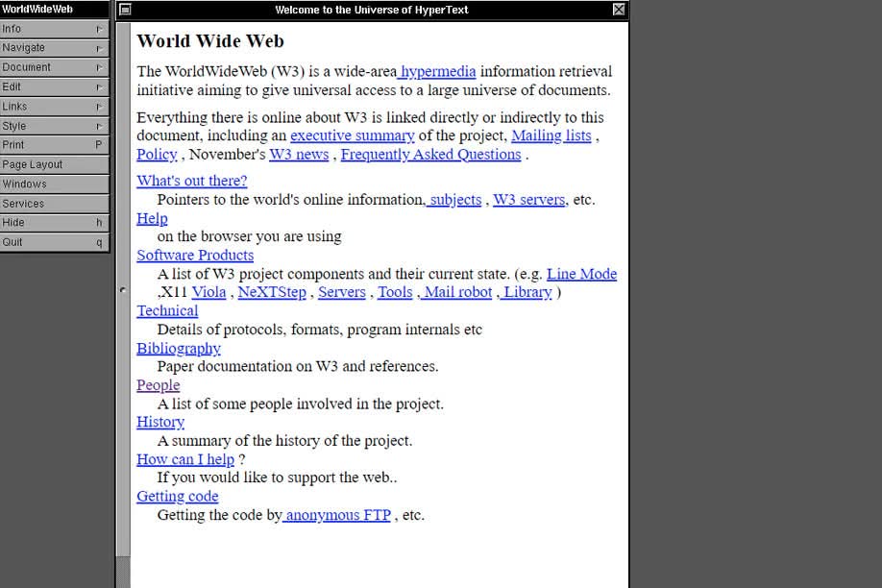
Task: Follow the anonymous FTP link
Action: tap(337, 515)
